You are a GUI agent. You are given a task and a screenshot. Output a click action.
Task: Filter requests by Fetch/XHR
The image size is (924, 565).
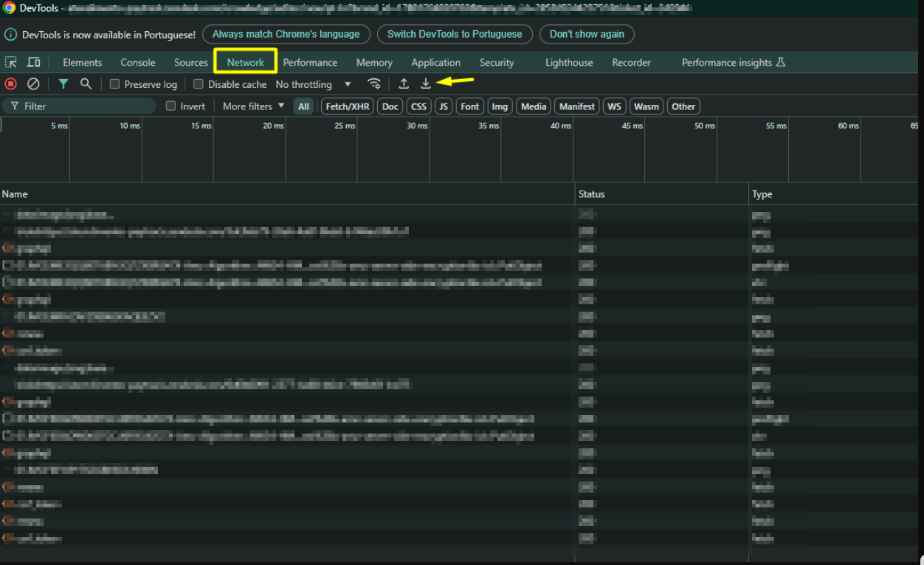348,106
